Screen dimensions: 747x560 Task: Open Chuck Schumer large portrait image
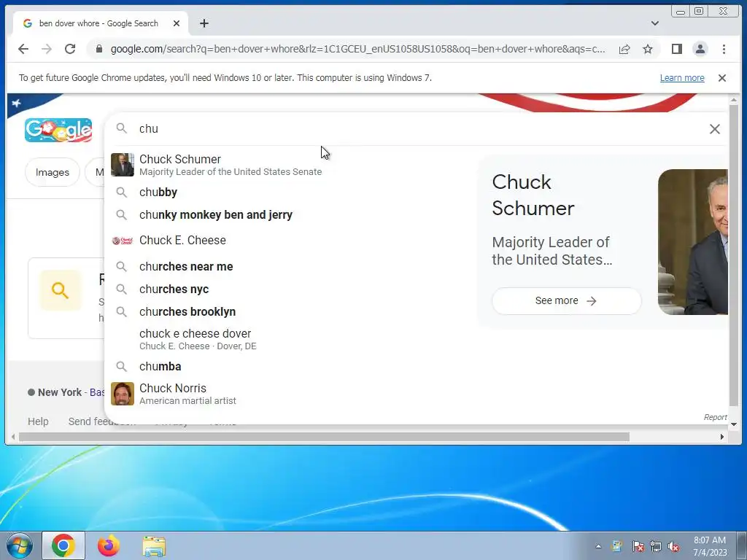click(x=693, y=242)
